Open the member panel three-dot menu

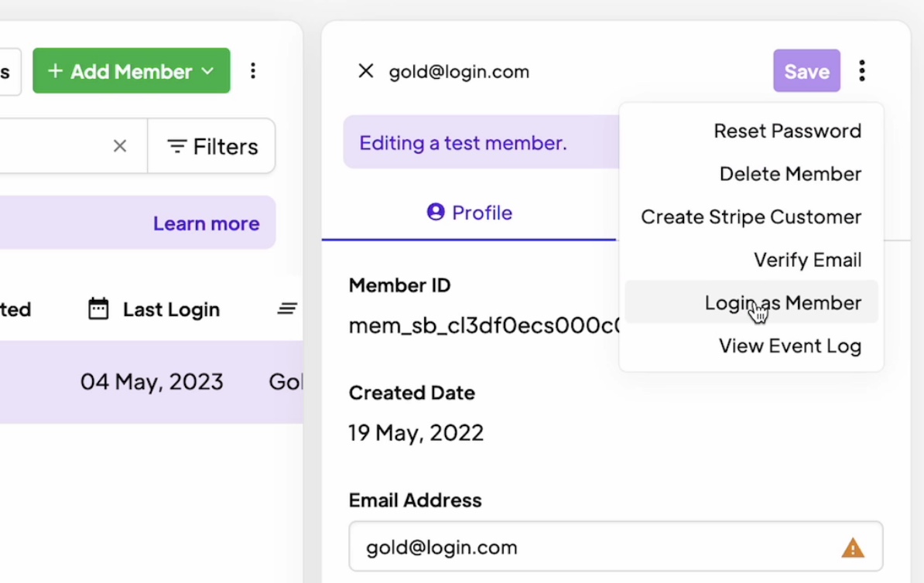click(862, 71)
